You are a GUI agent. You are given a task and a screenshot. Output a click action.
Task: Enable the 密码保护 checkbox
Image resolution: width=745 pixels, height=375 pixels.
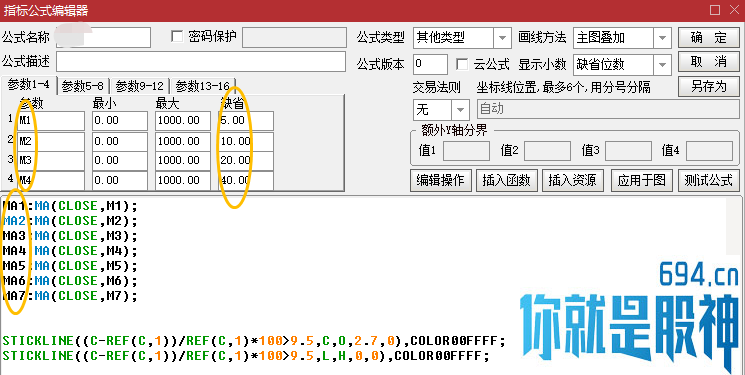click(177, 37)
